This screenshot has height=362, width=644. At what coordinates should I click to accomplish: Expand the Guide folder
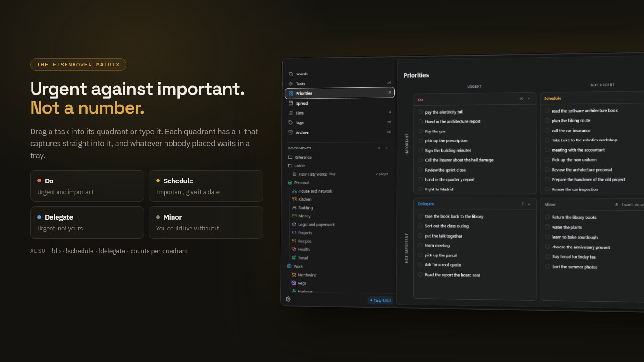click(297, 166)
